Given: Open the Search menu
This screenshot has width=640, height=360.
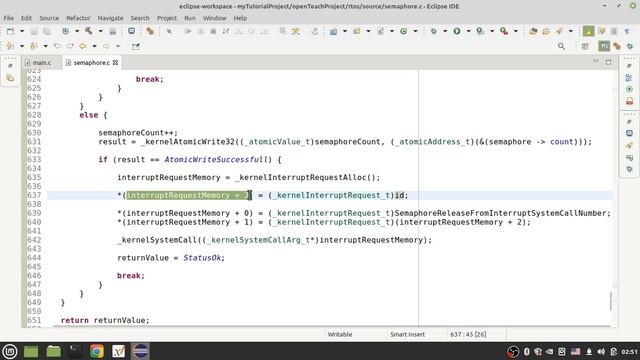Looking at the screenshot, I should (140, 18).
